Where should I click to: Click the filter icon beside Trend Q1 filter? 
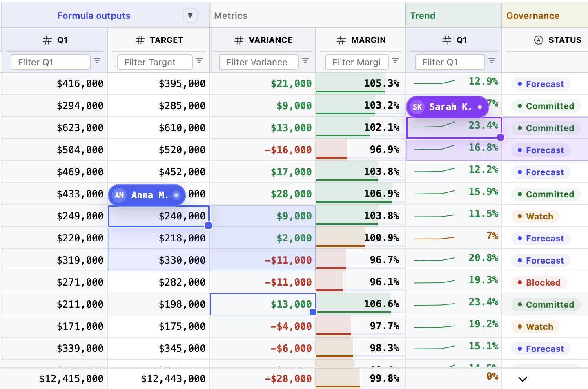[492, 61]
